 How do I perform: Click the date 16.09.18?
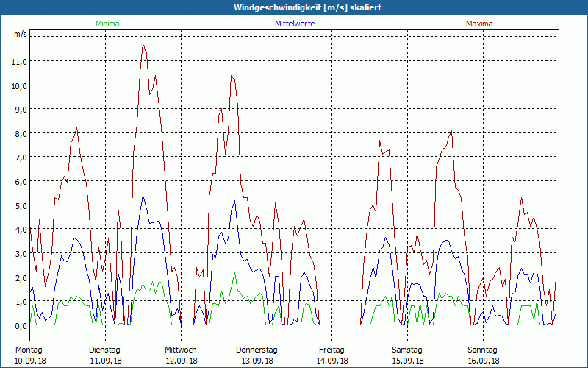(x=484, y=361)
